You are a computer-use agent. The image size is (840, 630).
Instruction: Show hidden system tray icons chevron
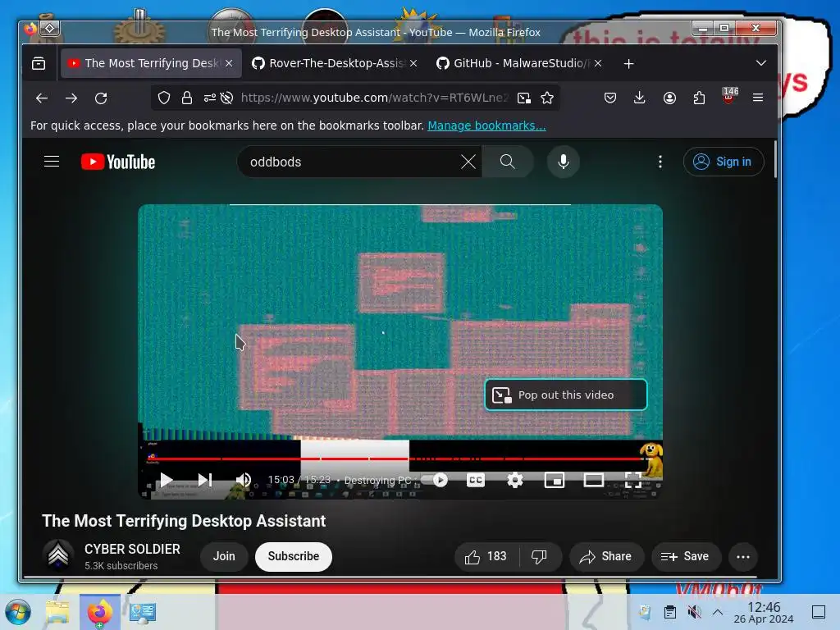pos(718,612)
